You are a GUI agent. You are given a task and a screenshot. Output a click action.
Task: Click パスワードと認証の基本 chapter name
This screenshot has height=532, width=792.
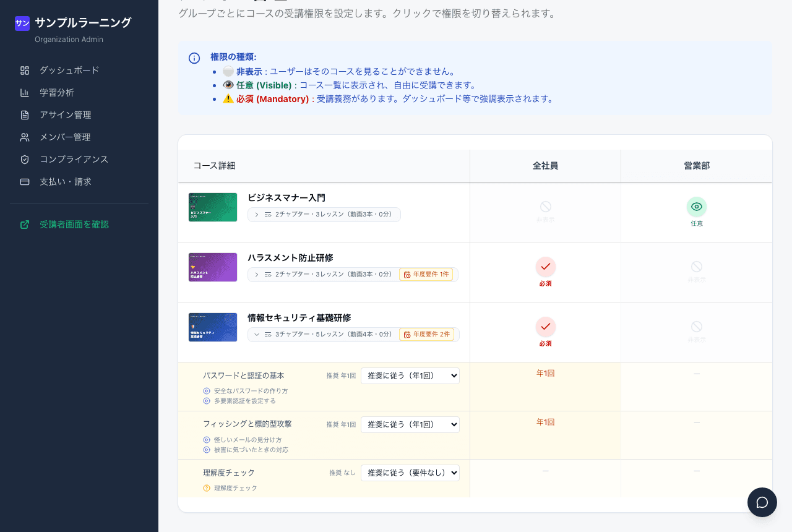pos(244,375)
